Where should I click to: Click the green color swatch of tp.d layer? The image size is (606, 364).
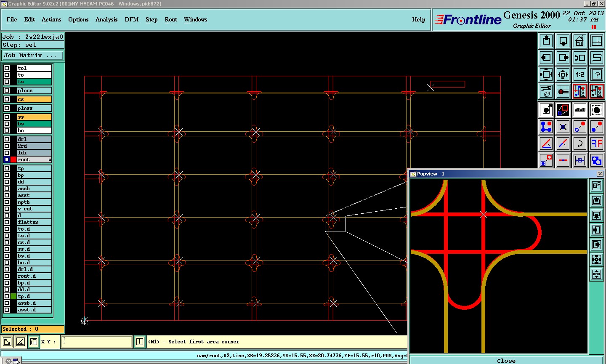click(x=13, y=296)
